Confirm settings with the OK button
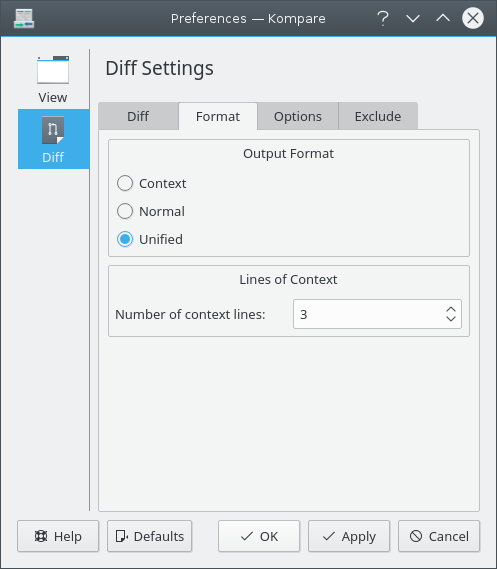The height and width of the screenshot is (569, 497). pyautogui.click(x=259, y=536)
